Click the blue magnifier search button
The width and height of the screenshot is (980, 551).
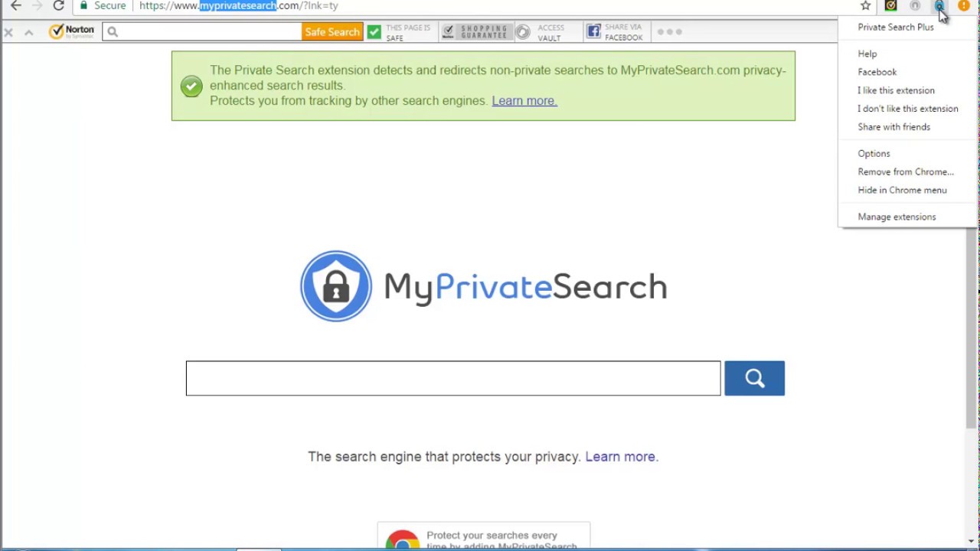pos(754,378)
